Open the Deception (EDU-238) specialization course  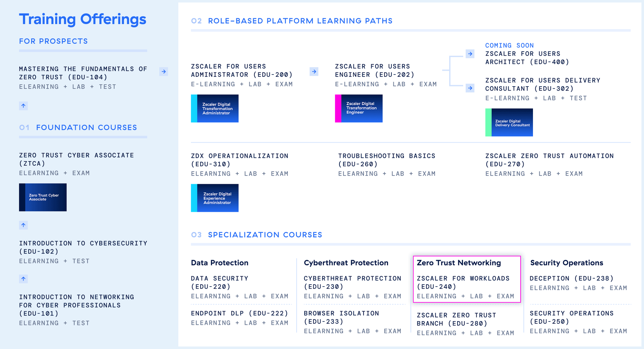point(571,278)
